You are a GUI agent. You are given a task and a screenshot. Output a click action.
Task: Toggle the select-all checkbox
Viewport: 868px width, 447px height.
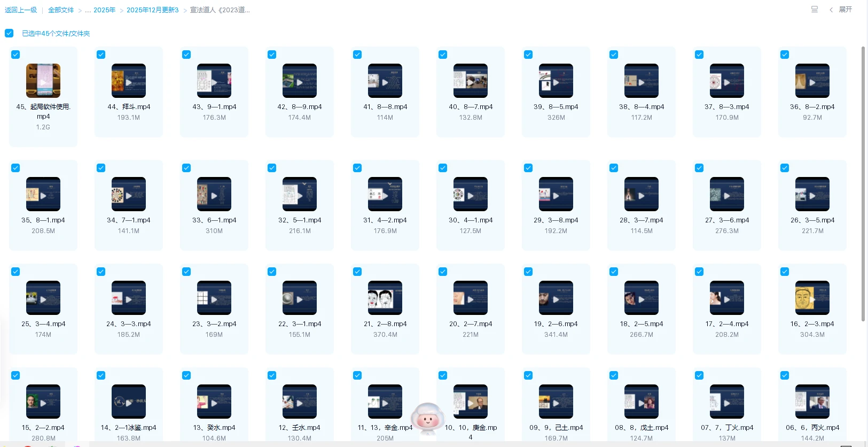click(9, 33)
